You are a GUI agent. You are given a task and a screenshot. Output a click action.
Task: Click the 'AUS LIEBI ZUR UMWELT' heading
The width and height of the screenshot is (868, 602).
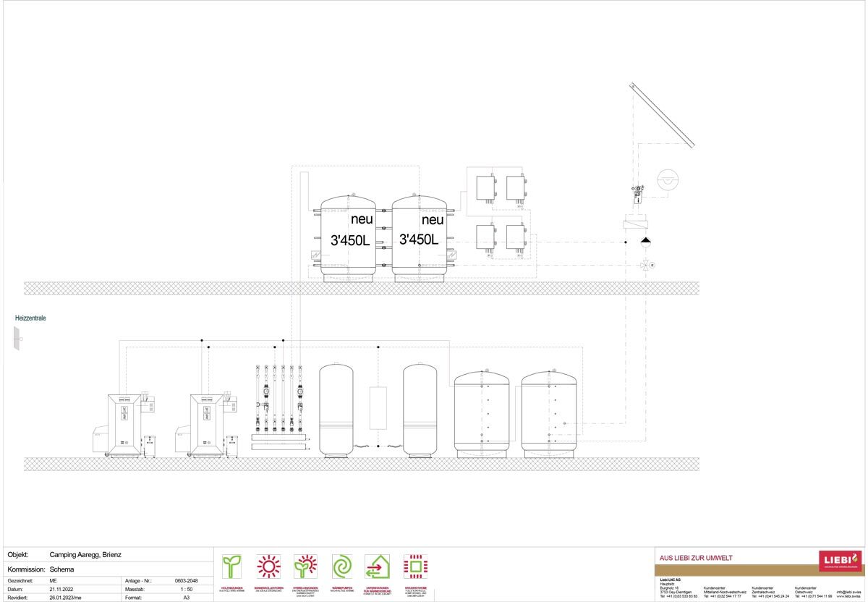tap(697, 558)
